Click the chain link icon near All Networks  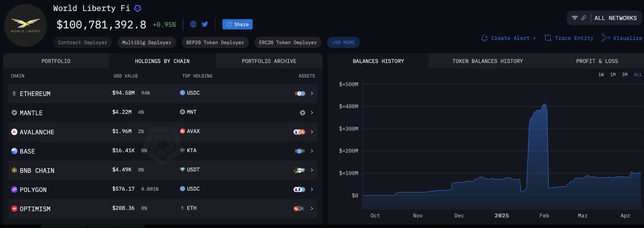click(583, 18)
